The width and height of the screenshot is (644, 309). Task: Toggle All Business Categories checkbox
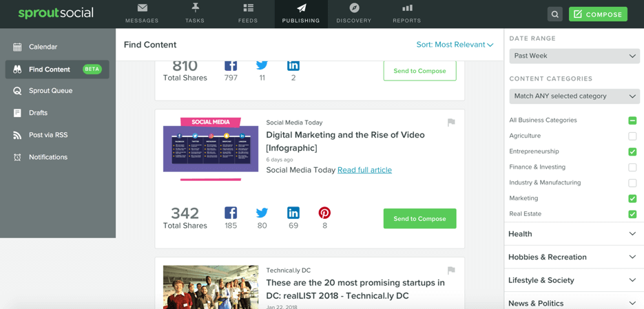pos(632,120)
